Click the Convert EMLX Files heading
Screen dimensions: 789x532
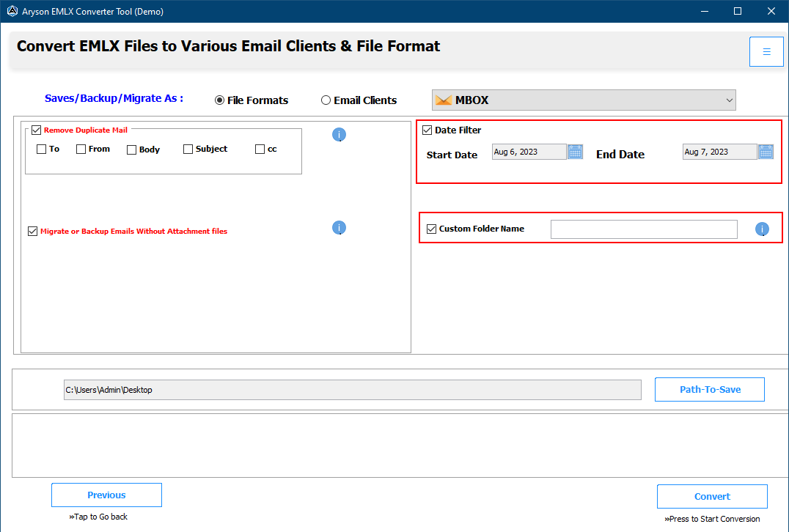[229, 46]
